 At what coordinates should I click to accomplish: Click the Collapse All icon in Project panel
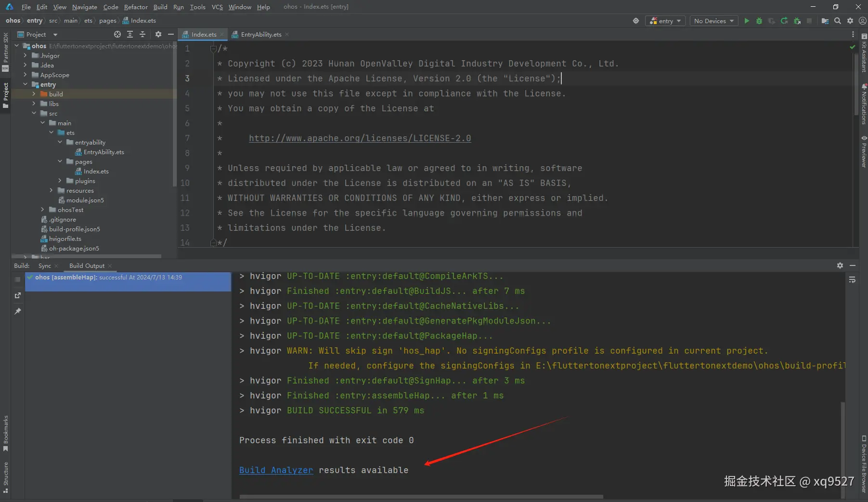click(x=143, y=34)
